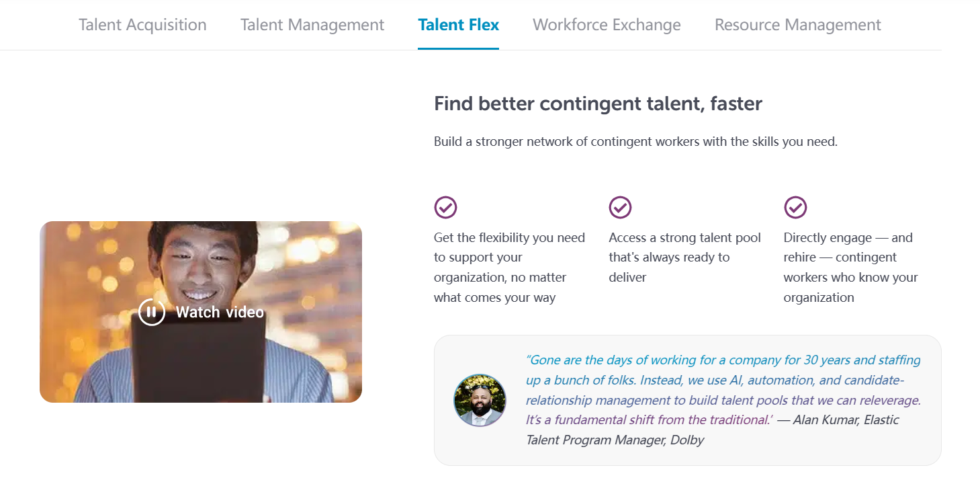Open the Talent Acquisition tab
This screenshot has height=480, width=980.
[x=142, y=25]
